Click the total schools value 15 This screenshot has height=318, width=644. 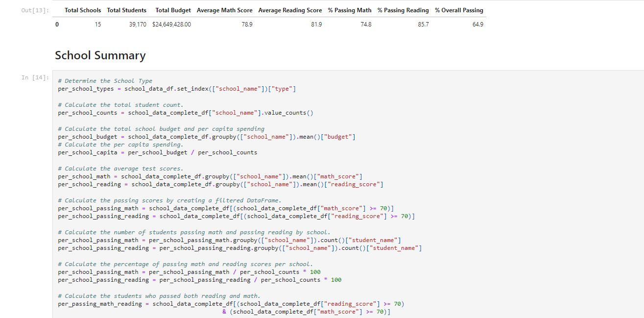click(x=98, y=24)
